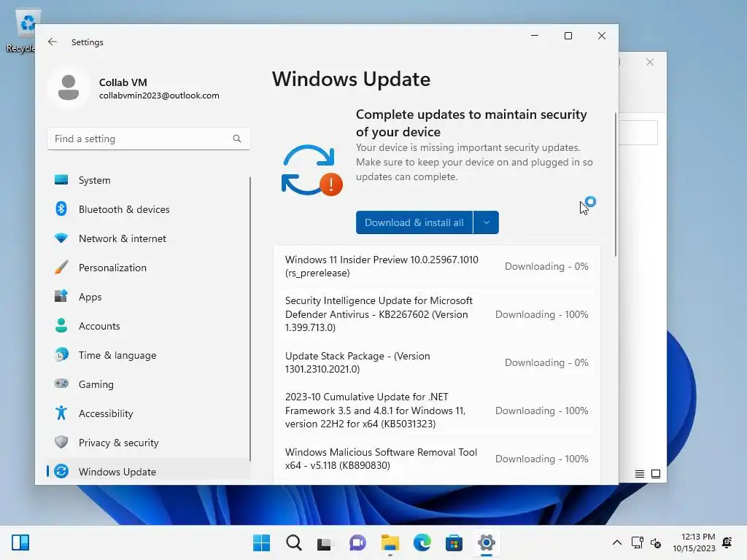747x560 pixels.
Task: Open taskbar Search magnifier
Action: tap(293, 542)
